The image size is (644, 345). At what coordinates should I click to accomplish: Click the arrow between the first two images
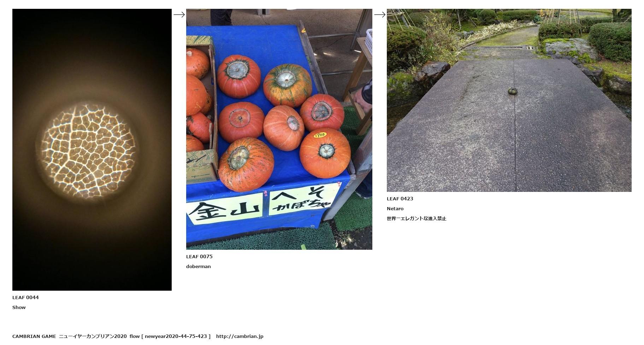[179, 14]
